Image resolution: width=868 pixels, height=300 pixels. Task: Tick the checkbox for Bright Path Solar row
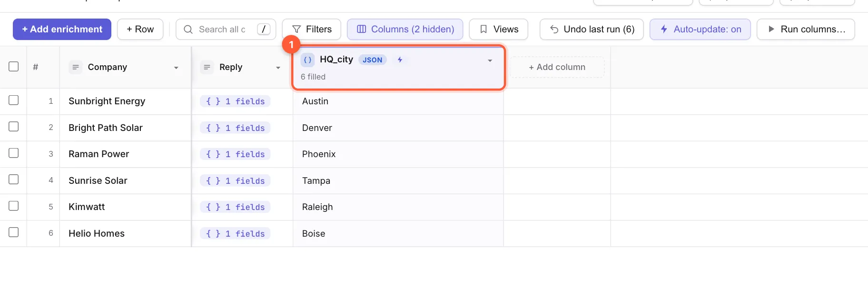click(x=14, y=127)
